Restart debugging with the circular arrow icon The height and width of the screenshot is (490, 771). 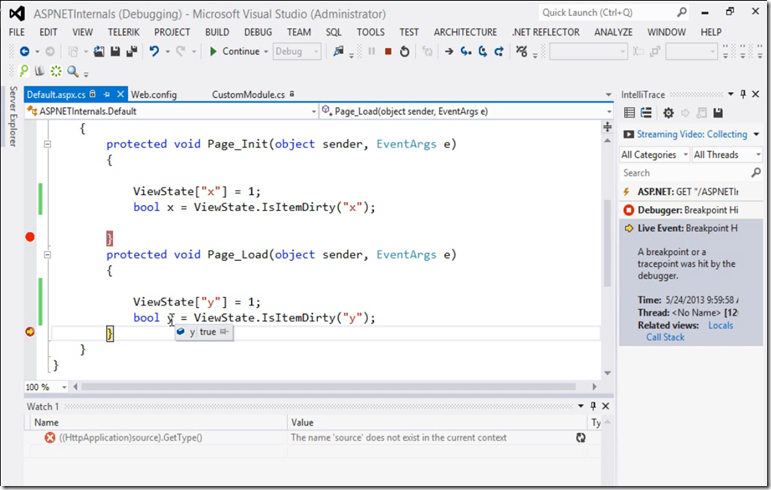click(404, 51)
